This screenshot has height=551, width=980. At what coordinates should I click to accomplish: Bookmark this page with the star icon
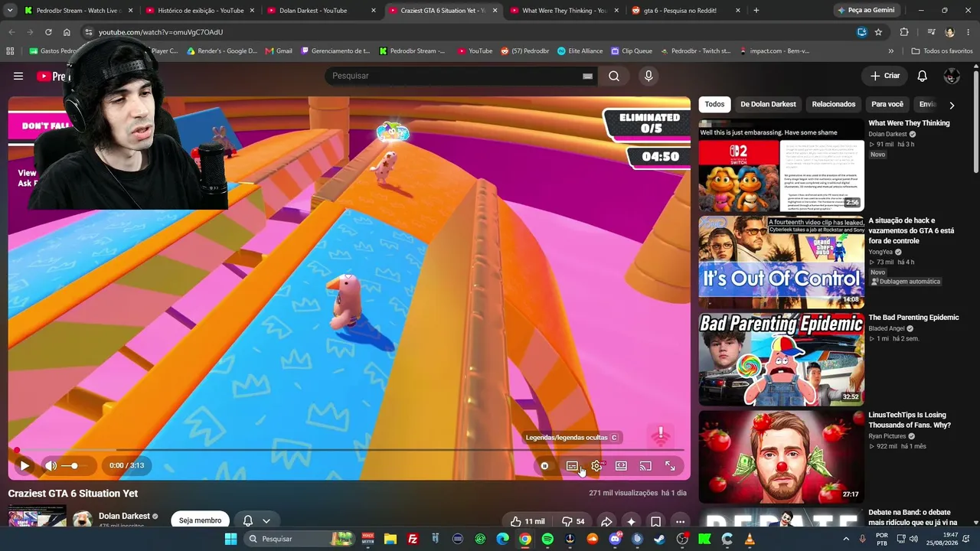[x=878, y=32]
